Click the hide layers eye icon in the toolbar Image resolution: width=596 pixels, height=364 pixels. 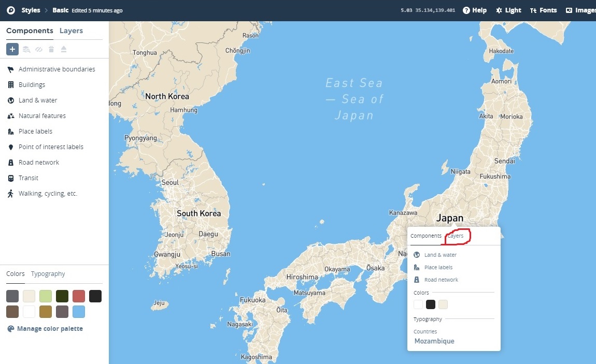tap(38, 49)
